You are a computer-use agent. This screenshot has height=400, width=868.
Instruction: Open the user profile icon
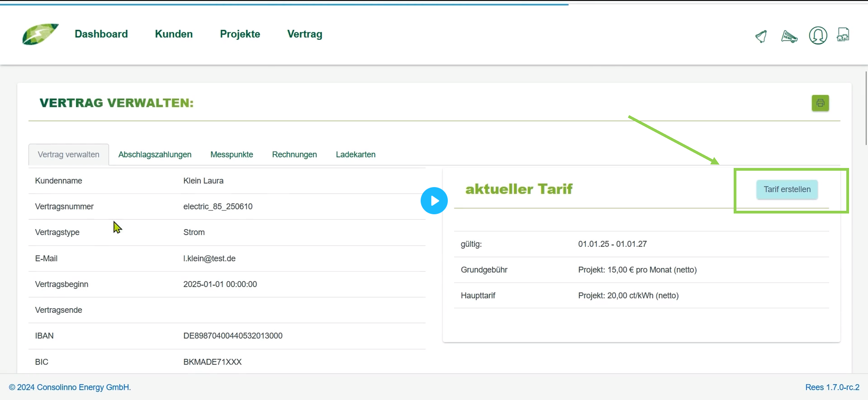click(x=818, y=35)
